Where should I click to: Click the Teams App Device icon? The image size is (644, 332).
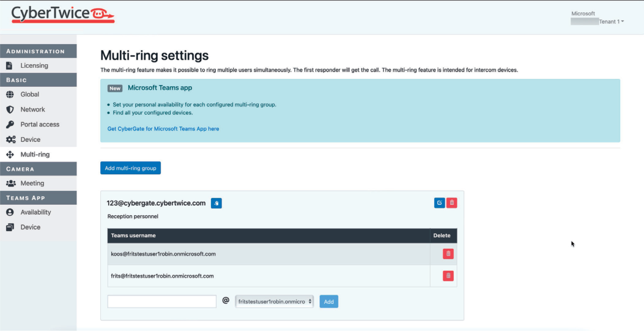[10, 227]
